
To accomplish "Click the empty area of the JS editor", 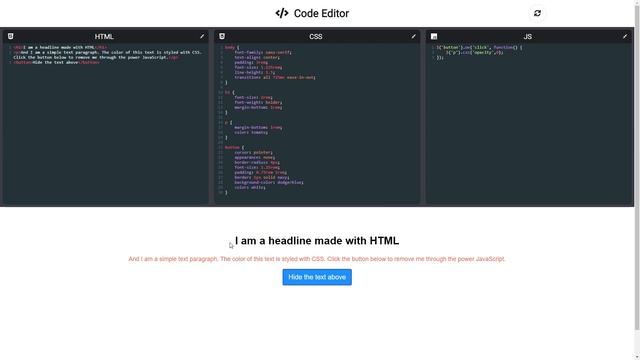I will (x=529, y=131).
